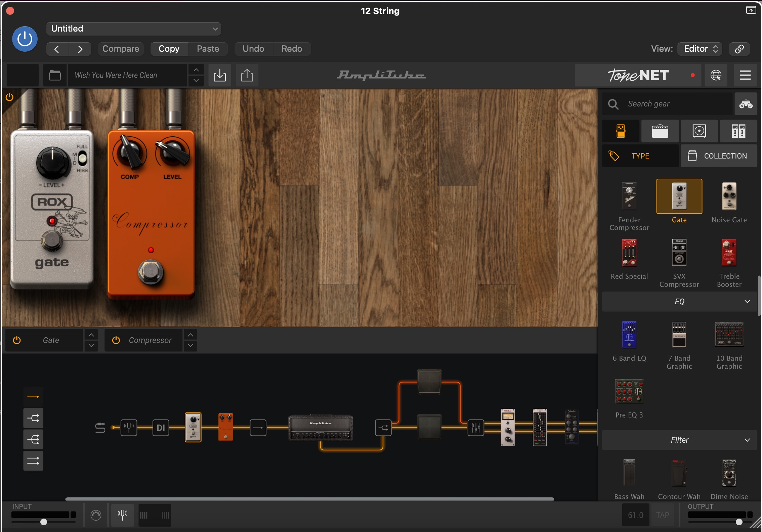This screenshot has width=762, height=532.
Task: Toggle power for Compressor slot
Action: 116,340
